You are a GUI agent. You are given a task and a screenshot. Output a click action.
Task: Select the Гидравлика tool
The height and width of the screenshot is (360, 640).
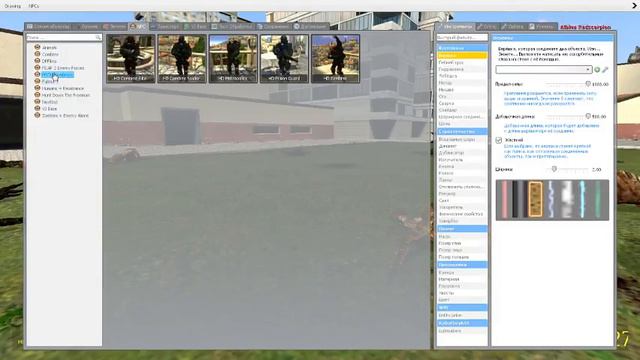[462, 69]
